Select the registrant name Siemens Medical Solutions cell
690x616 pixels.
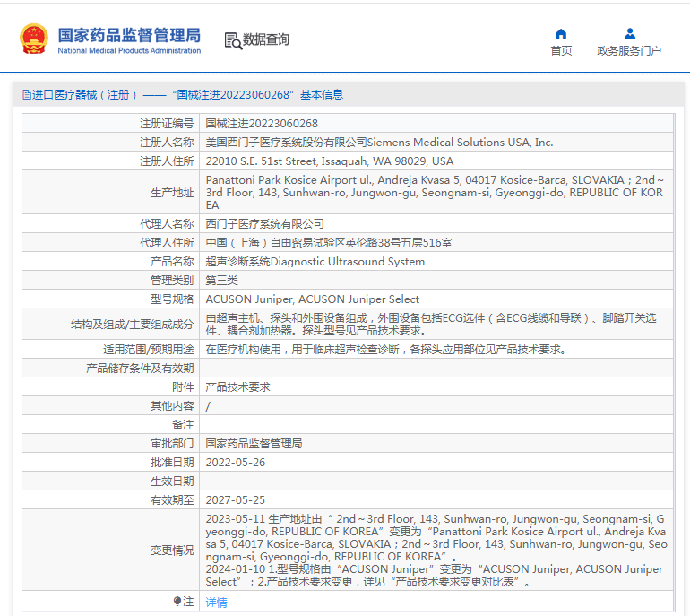(436, 143)
